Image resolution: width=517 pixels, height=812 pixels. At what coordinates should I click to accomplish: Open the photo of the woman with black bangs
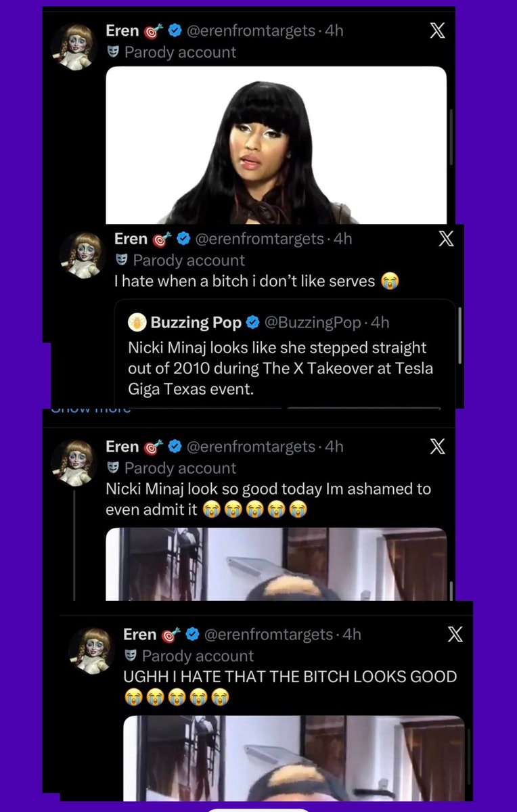click(x=276, y=145)
